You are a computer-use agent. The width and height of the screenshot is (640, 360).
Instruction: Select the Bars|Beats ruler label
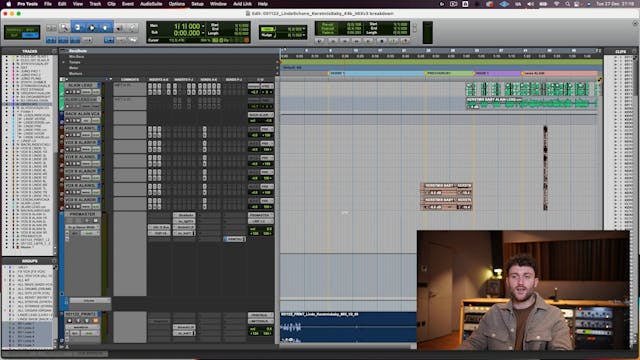pyautogui.click(x=78, y=51)
